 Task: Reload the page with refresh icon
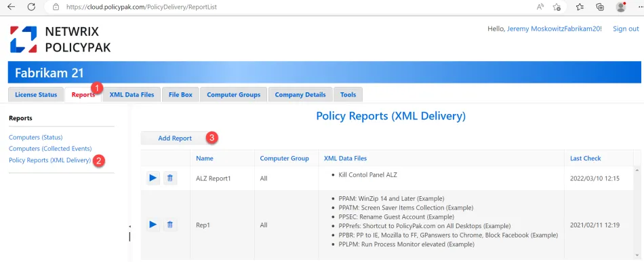pos(31,7)
